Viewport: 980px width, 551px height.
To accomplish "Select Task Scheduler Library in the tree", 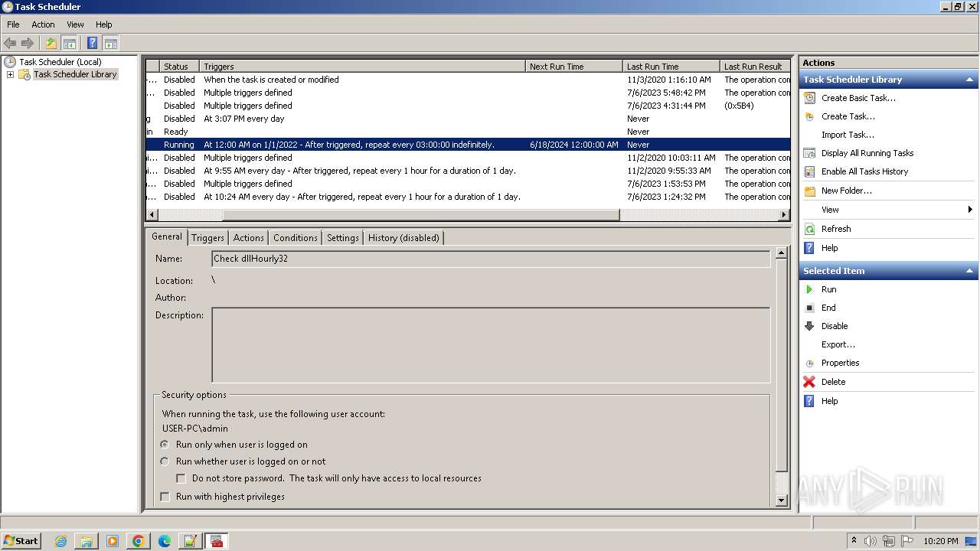I will pyautogui.click(x=75, y=74).
